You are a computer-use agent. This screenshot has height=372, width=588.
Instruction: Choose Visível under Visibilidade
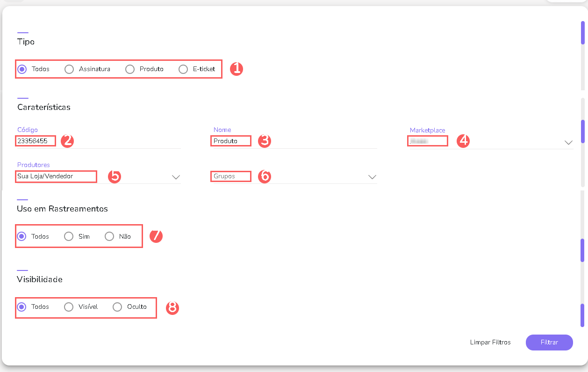(69, 307)
